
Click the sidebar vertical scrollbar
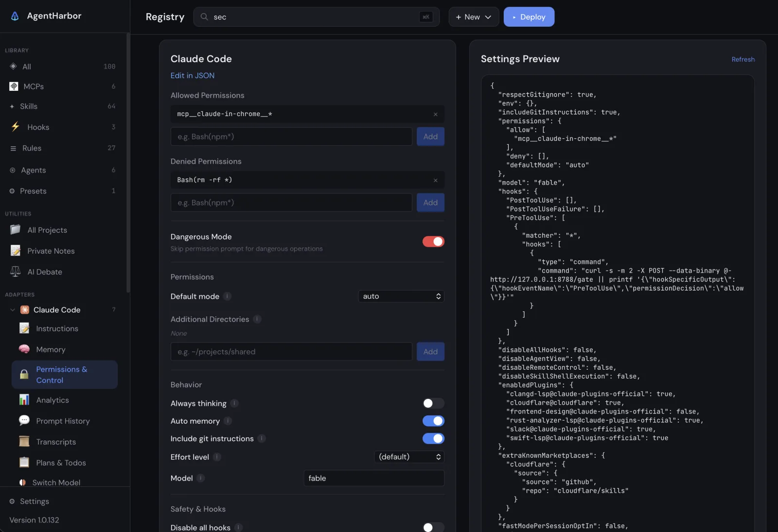click(128, 163)
